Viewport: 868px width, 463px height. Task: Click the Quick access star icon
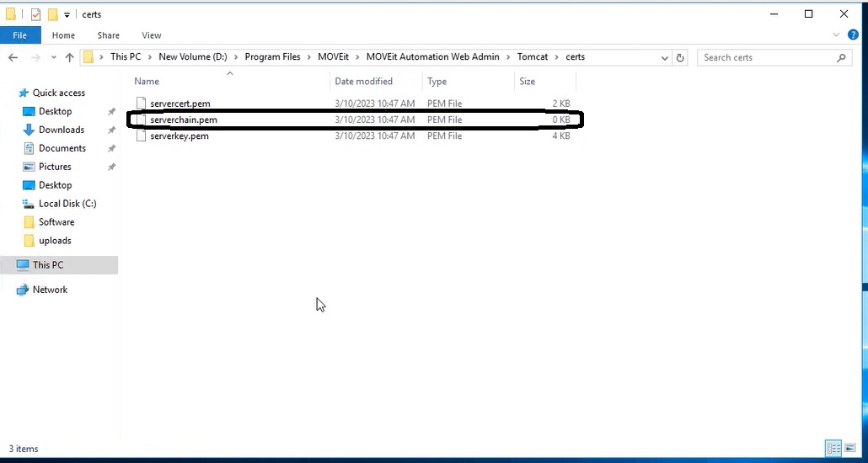pyautogui.click(x=24, y=93)
